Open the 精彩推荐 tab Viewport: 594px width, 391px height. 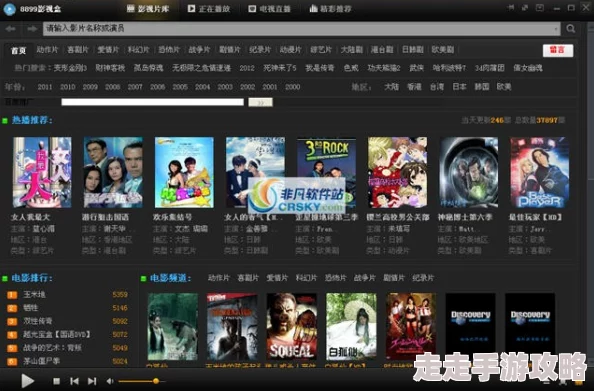point(330,9)
